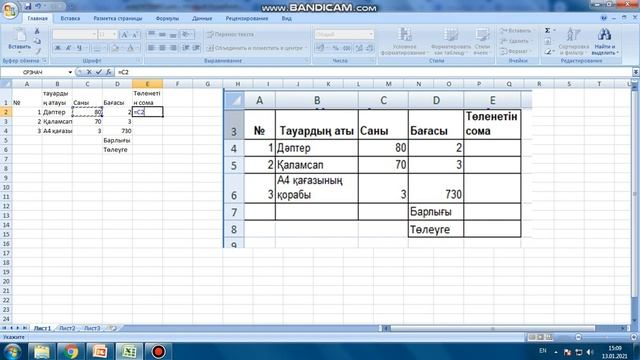This screenshot has height=360, width=640.
Task: Apply percent style to the cell
Action: 336,48
